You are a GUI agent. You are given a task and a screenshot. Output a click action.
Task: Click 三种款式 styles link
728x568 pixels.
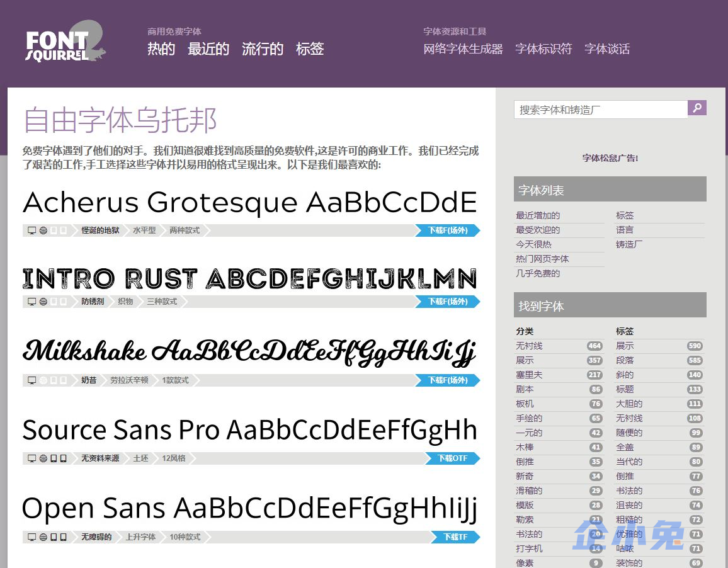162,302
